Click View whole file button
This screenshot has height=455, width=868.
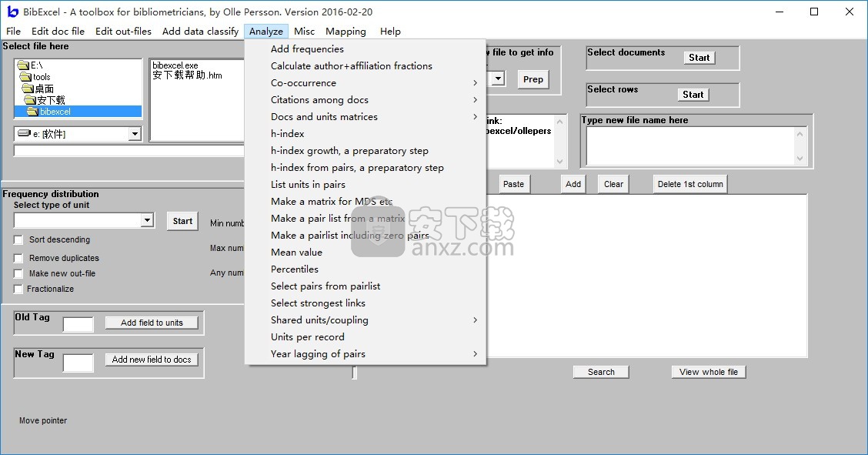click(x=709, y=372)
